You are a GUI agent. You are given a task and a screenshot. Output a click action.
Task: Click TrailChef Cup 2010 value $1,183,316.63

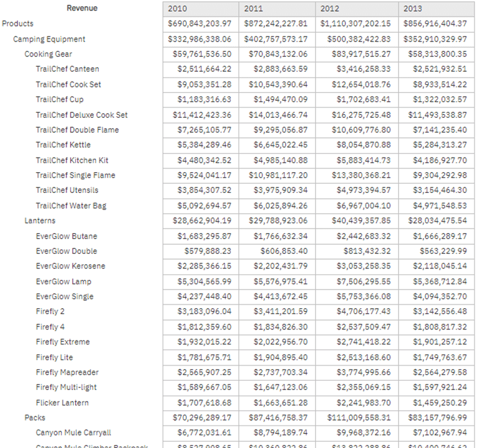tap(204, 99)
